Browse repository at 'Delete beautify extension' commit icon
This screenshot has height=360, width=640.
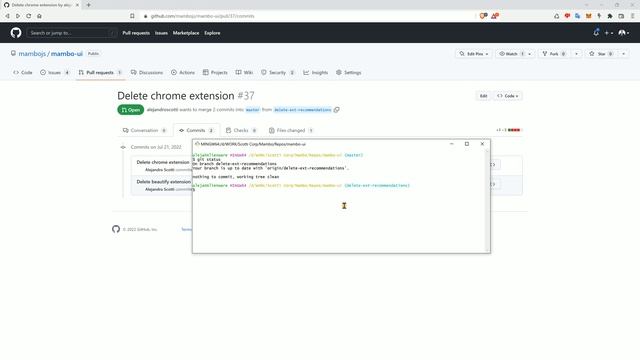point(493,184)
